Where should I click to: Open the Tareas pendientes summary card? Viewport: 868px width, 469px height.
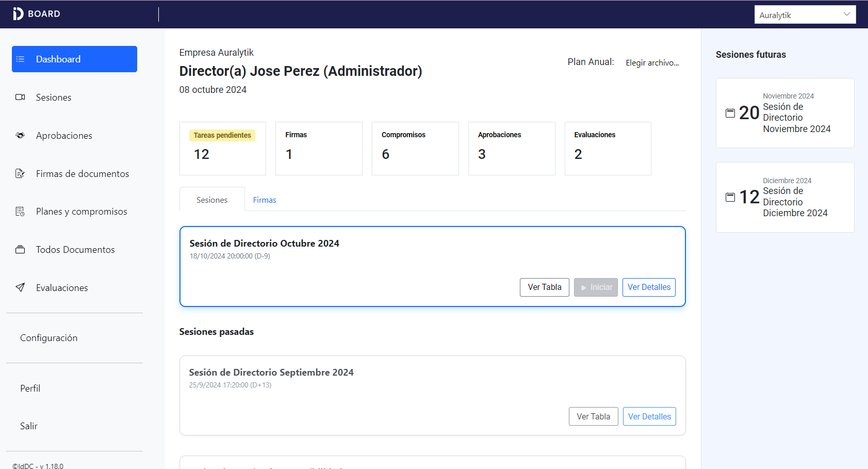[223, 149]
